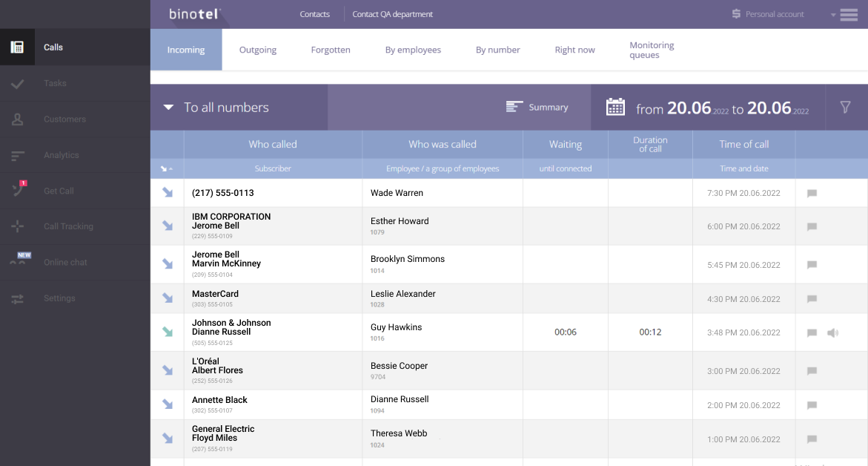Click comment icon for Dianne Russell row at 2:00 PM
The width and height of the screenshot is (868, 466).
tap(812, 406)
